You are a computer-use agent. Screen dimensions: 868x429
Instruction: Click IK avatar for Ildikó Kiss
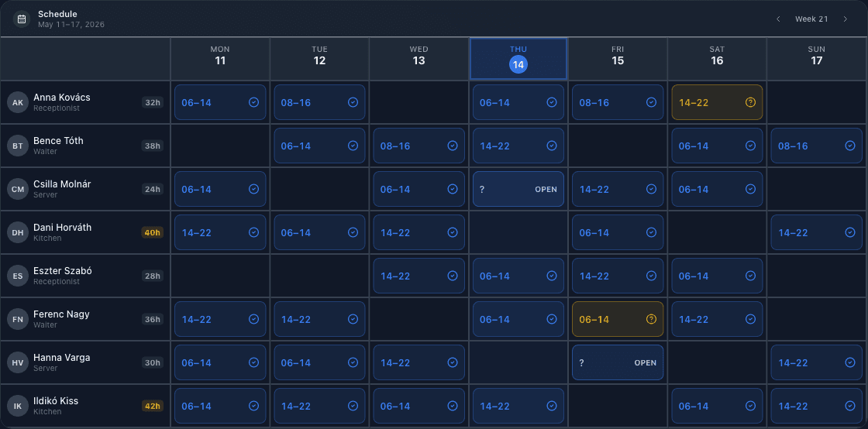(18, 406)
